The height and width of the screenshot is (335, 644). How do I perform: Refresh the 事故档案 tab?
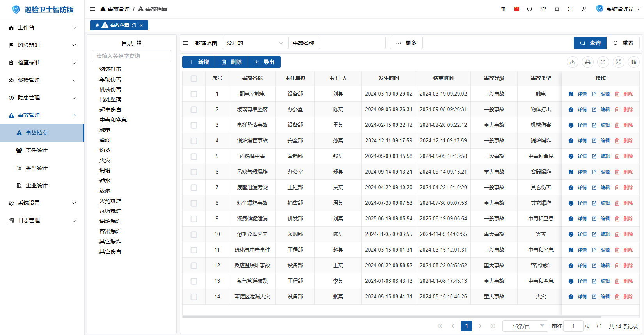[134, 25]
